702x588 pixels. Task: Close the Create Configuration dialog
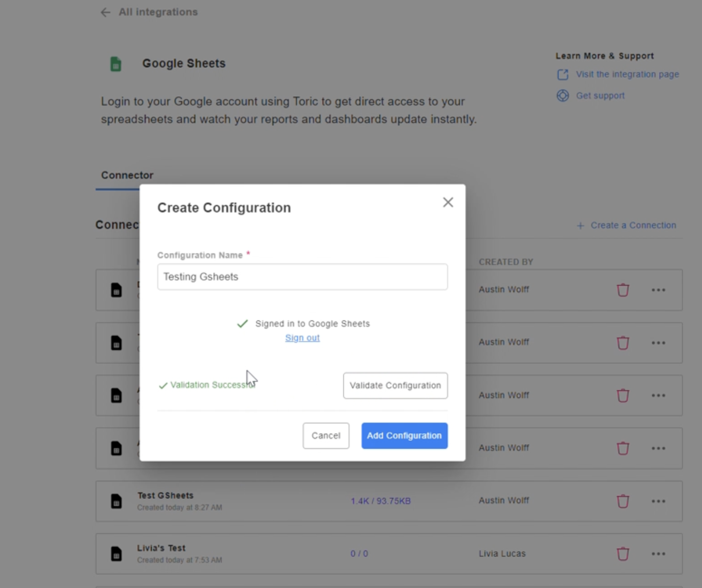pyautogui.click(x=448, y=202)
